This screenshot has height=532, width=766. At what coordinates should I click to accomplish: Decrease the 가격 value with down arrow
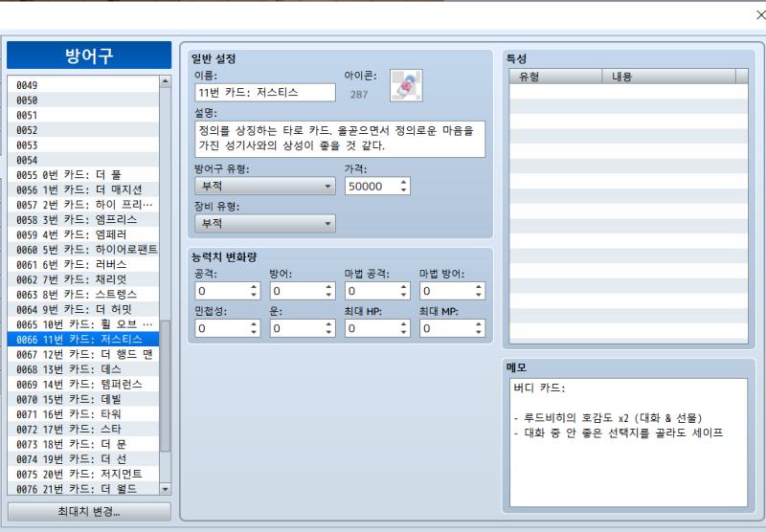(x=403, y=189)
